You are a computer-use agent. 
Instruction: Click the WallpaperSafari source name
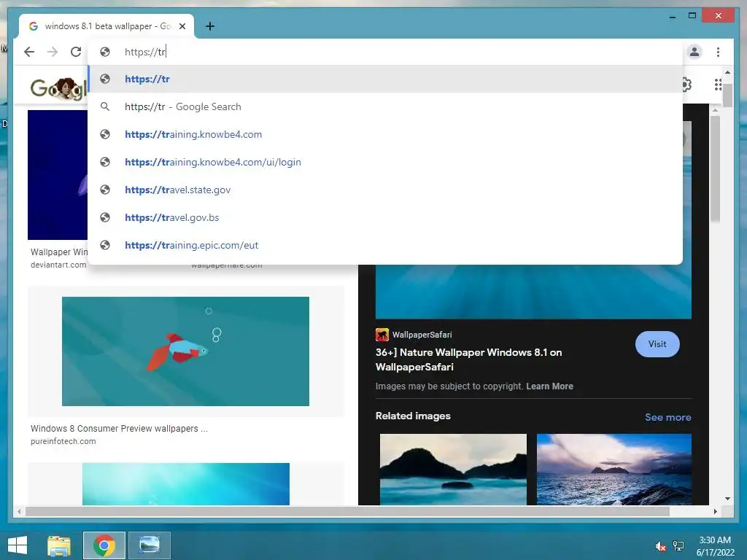(x=422, y=335)
